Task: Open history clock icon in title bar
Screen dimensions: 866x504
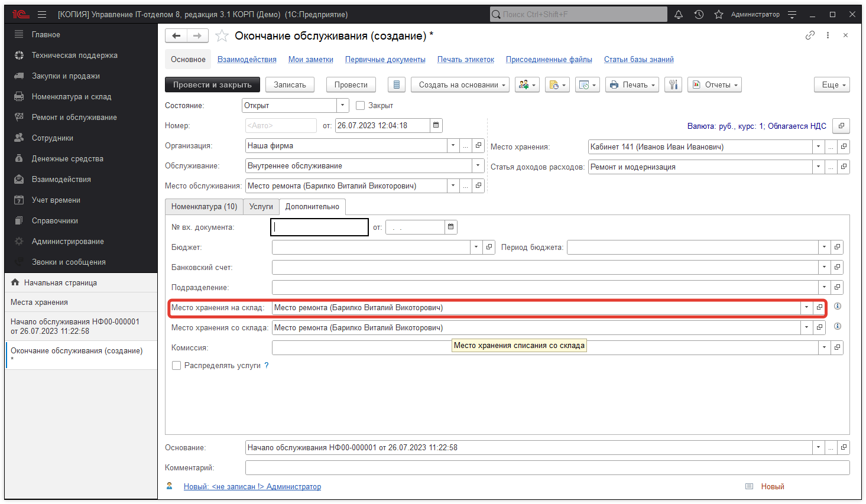Action: click(x=699, y=14)
